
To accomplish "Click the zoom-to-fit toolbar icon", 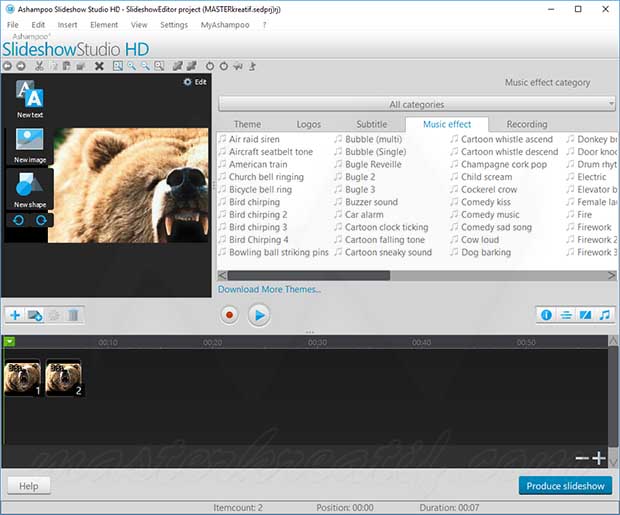I will point(117,66).
